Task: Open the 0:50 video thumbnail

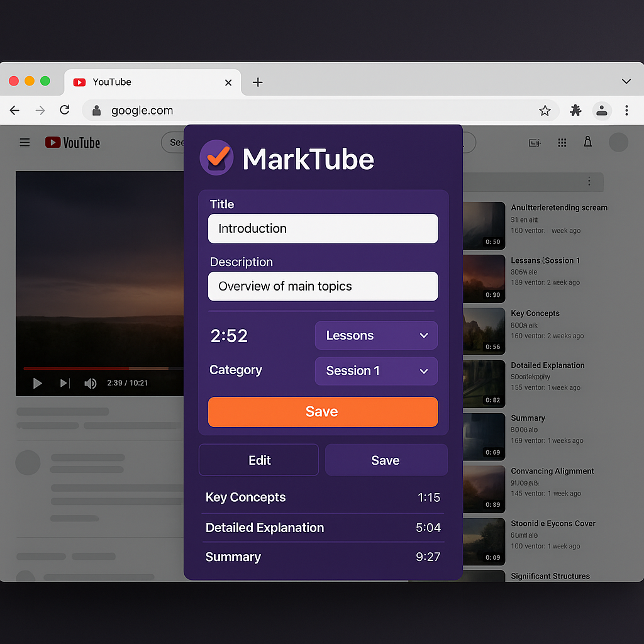Action: [484, 226]
